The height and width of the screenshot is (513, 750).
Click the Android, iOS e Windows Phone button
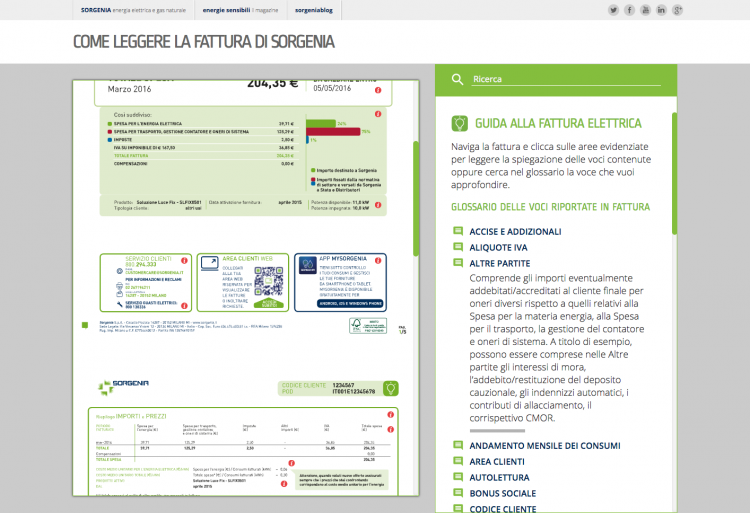pyautogui.click(x=350, y=303)
